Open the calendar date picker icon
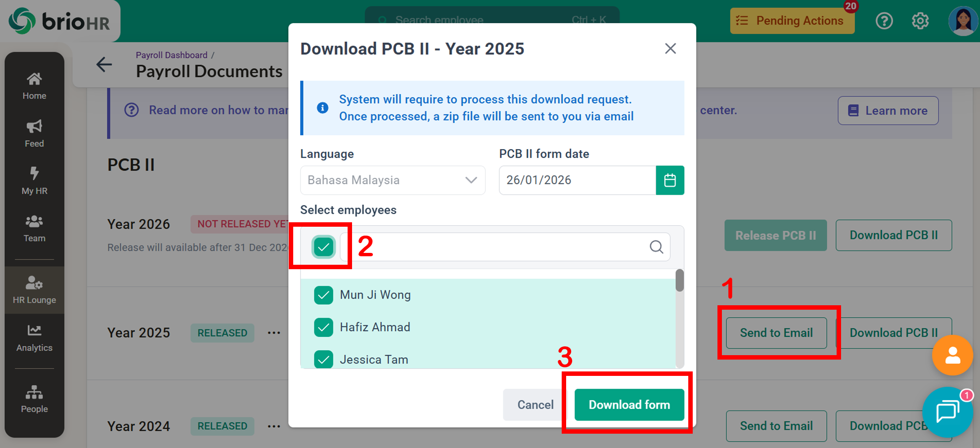The width and height of the screenshot is (980, 448). tap(669, 180)
